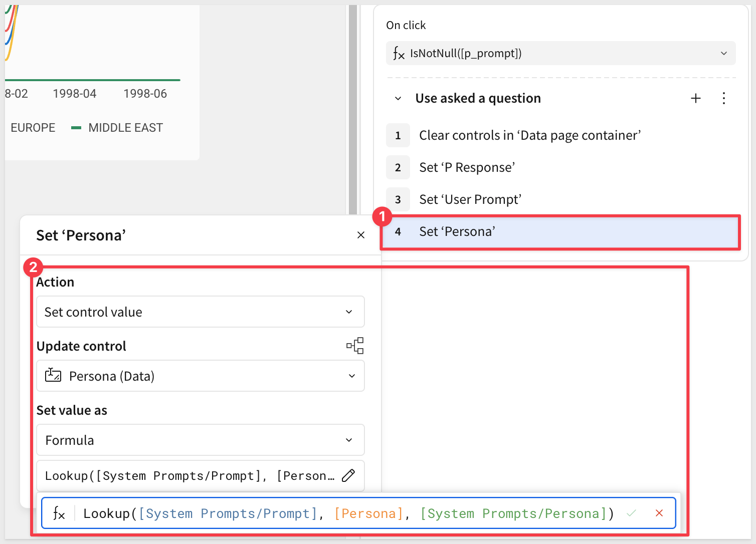Open the Update control dropdown showing Persona (Data)
756x544 pixels.
point(200,376)
